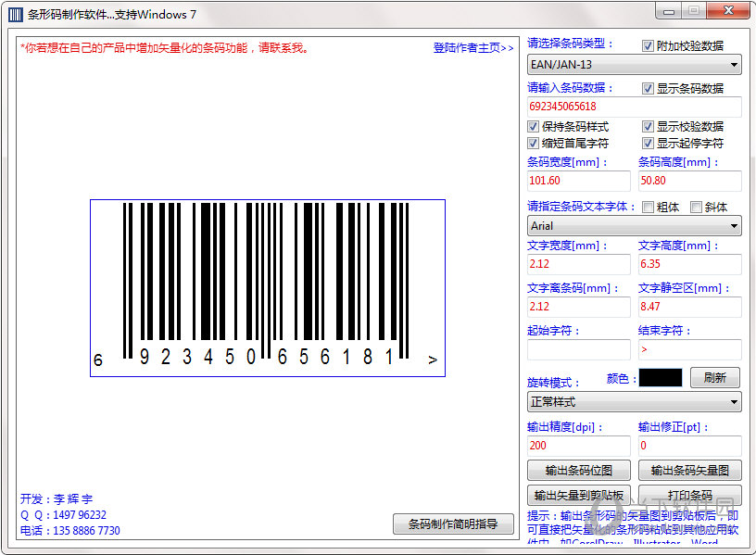
Task: Click 文字静空区 field showing 8.47
Action: [x=690, y=307]
